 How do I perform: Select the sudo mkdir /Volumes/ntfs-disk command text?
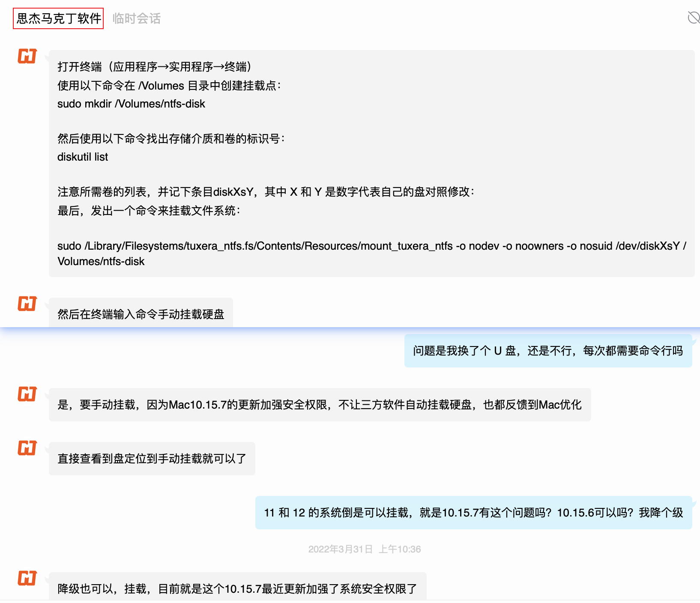click(132, 104)
